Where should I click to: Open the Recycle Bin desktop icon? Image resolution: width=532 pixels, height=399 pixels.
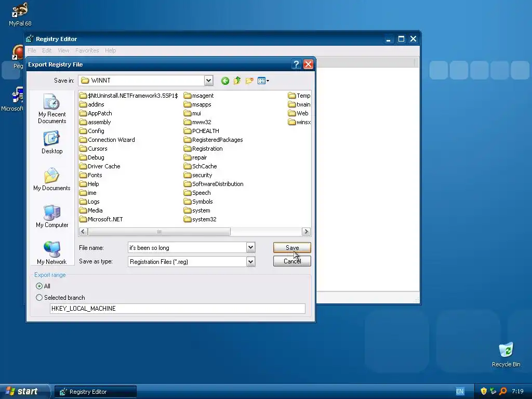(506, 354)
